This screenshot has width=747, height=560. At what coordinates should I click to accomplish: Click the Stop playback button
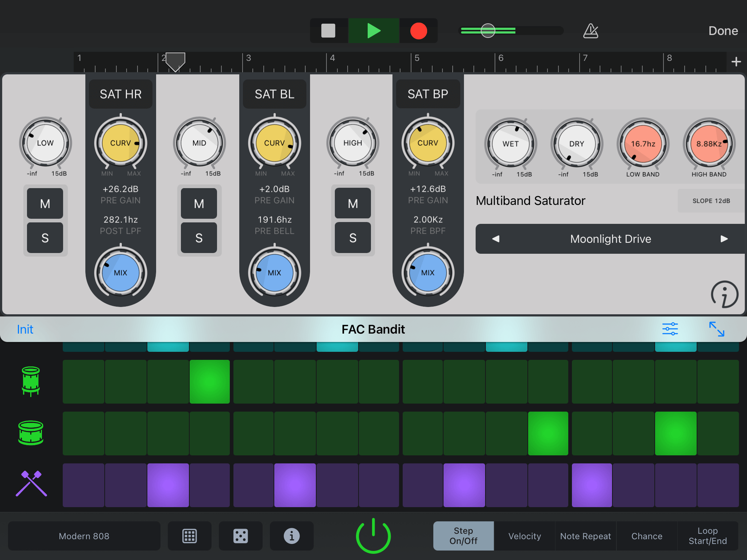click(328, 31)
